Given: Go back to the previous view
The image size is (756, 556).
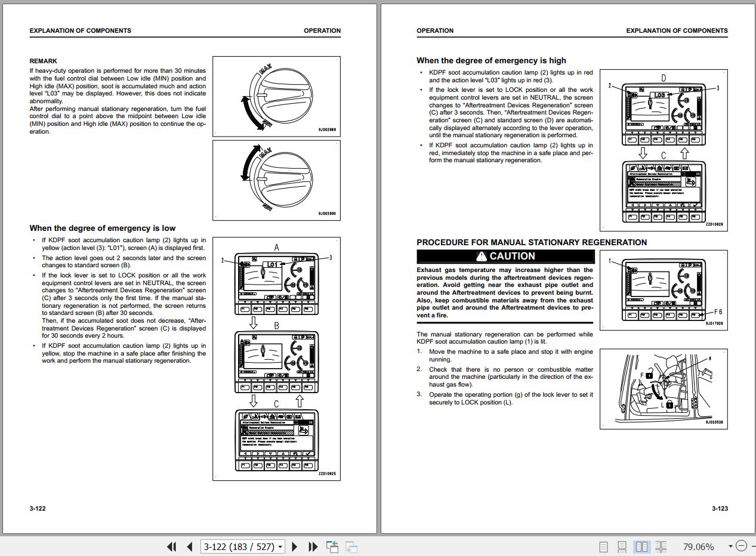Looking at the screenshot, I should [332, 546].
